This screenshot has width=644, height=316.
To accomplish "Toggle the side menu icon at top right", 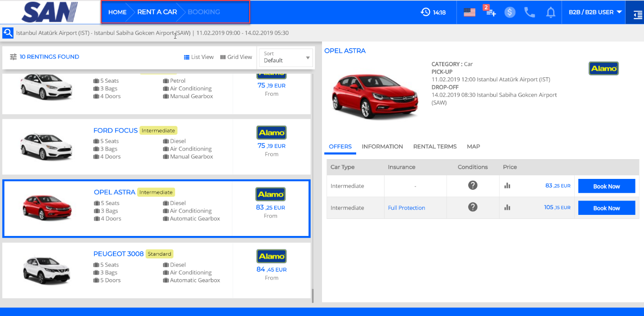I will click(637, 15).
